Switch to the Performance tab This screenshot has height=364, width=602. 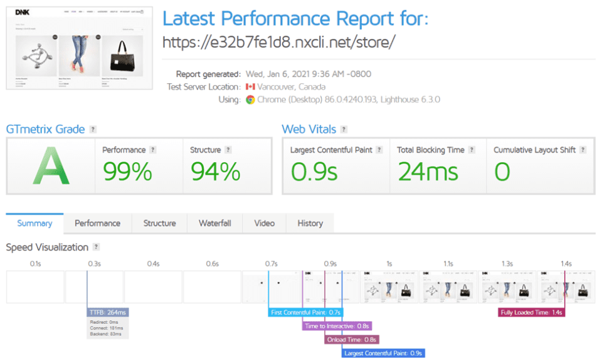(97, 223)
